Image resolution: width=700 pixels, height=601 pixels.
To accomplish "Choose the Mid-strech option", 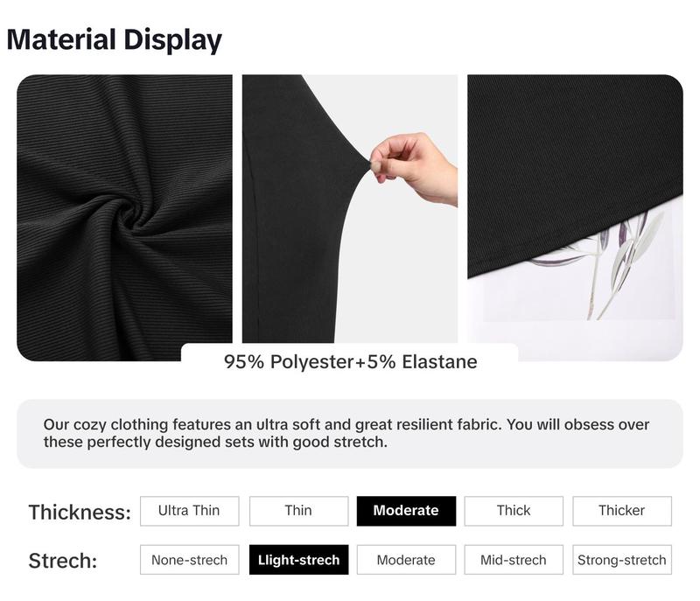I will [x=514, y=560].
